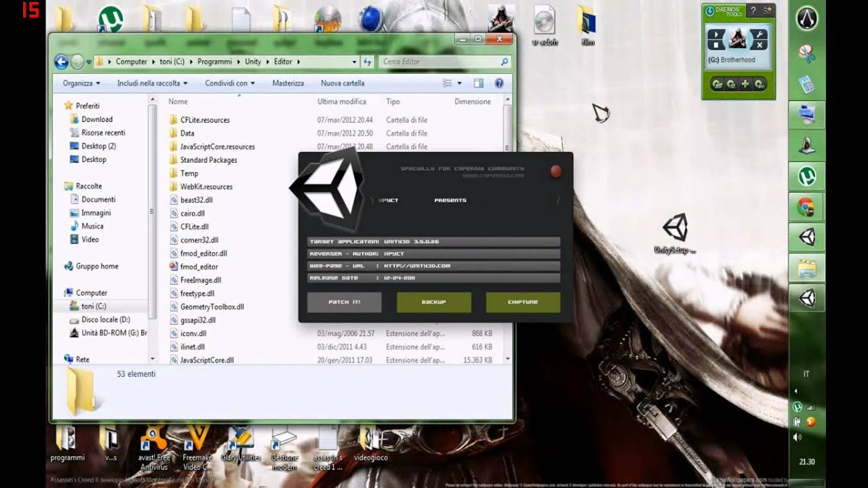868x488 pixels.
Task: Click the upper Unity icon in dock
Action: point(807,237)
